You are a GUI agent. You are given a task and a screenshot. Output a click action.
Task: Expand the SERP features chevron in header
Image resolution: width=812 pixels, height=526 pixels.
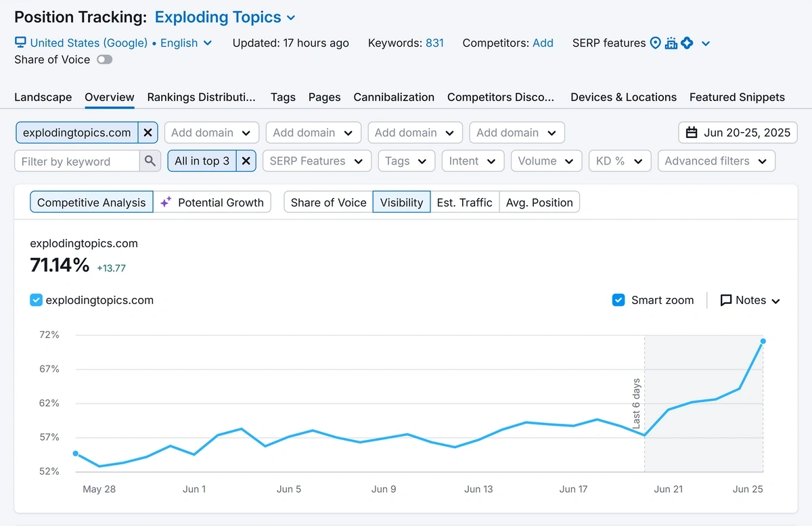(x=706, y=43)
